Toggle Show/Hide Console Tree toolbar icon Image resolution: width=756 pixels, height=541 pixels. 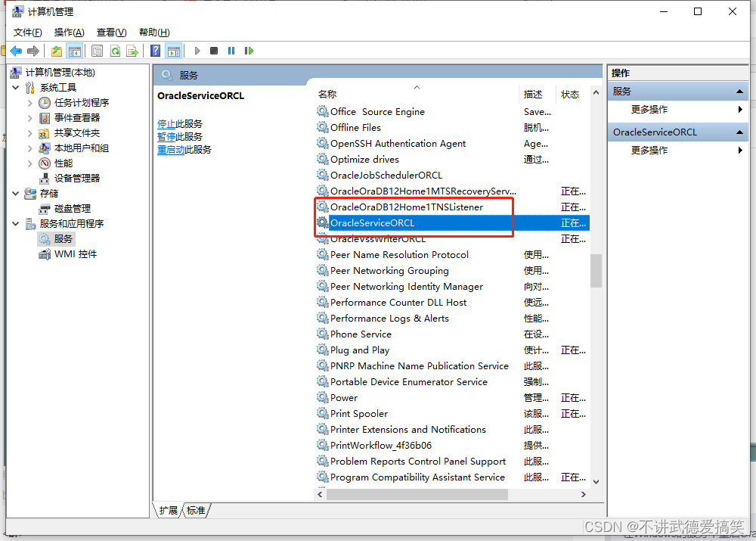tap(75, 51)
